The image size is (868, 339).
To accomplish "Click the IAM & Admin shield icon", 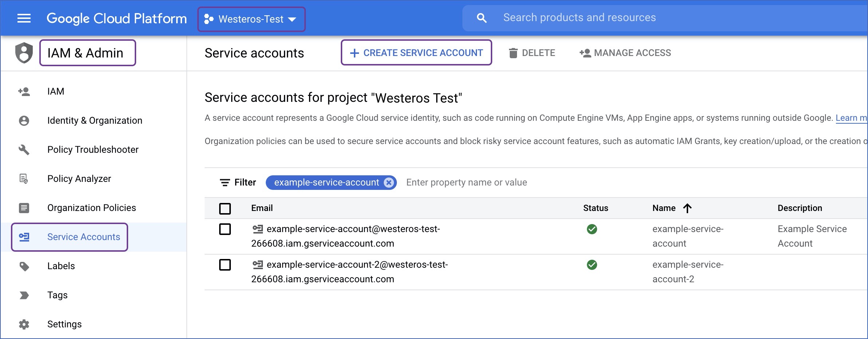I will tap(24, 53).
